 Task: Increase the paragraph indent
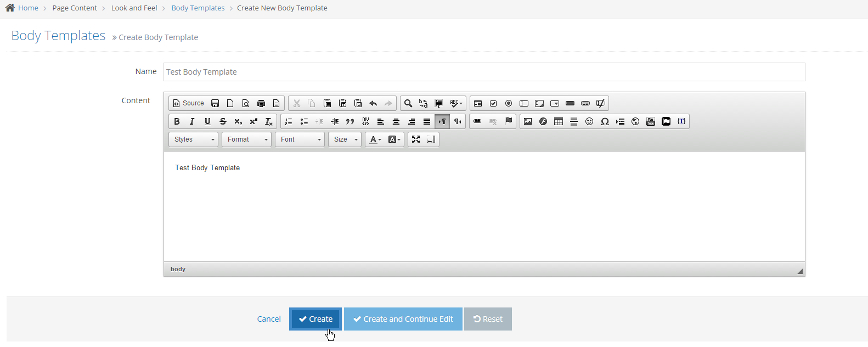pyautogui.click(x=335, y=121)
